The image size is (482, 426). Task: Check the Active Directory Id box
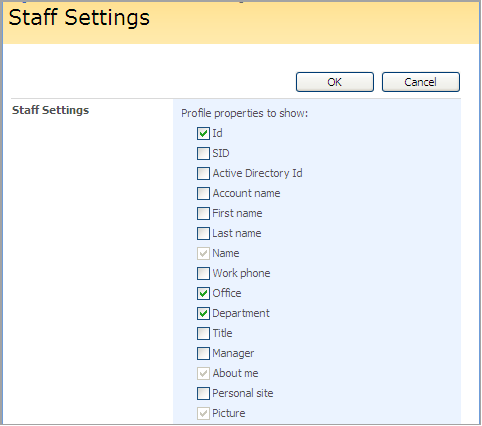coord(203,174)
